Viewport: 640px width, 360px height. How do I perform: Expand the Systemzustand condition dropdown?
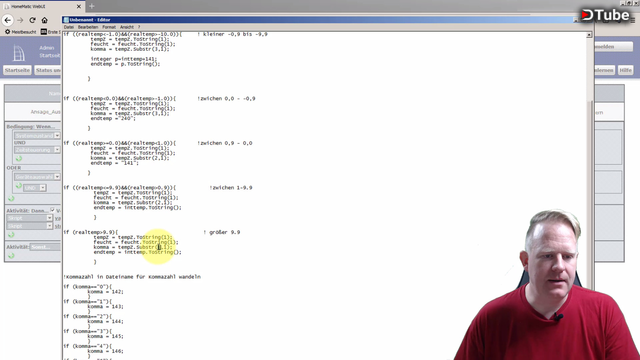(x=57, y=136)
